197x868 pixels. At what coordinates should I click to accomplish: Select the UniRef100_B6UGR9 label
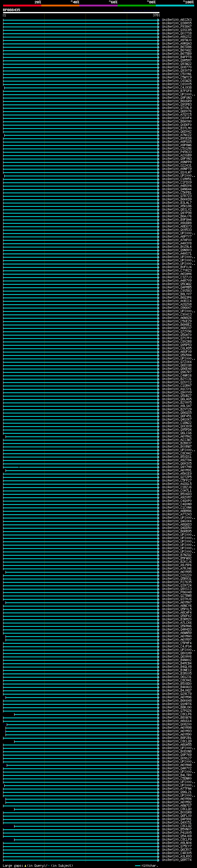pyautogui.click(x=177, y=101)
